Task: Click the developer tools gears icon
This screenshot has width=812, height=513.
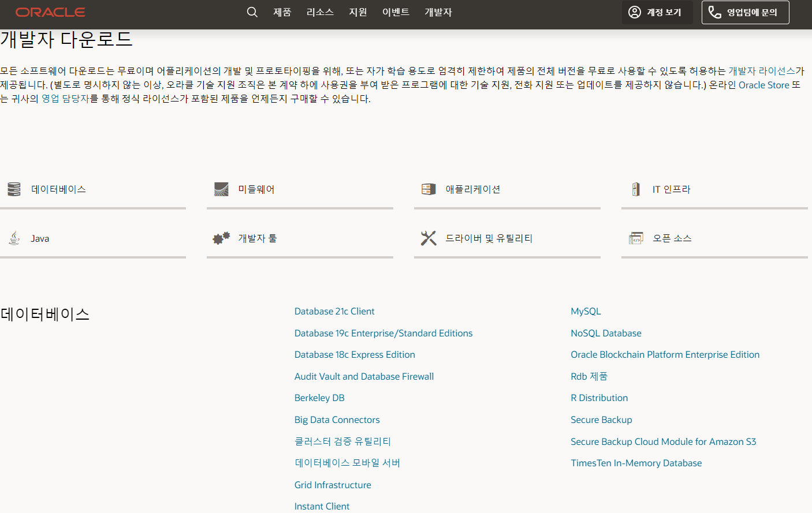Action: (x=221, y=238)
